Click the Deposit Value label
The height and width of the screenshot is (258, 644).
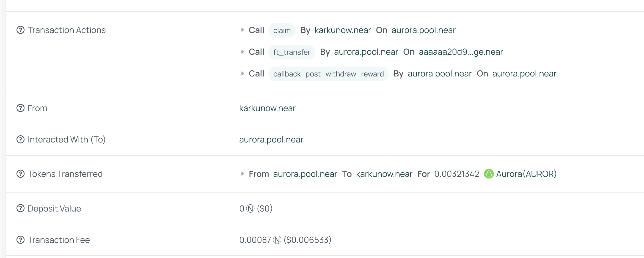(54, 208)
